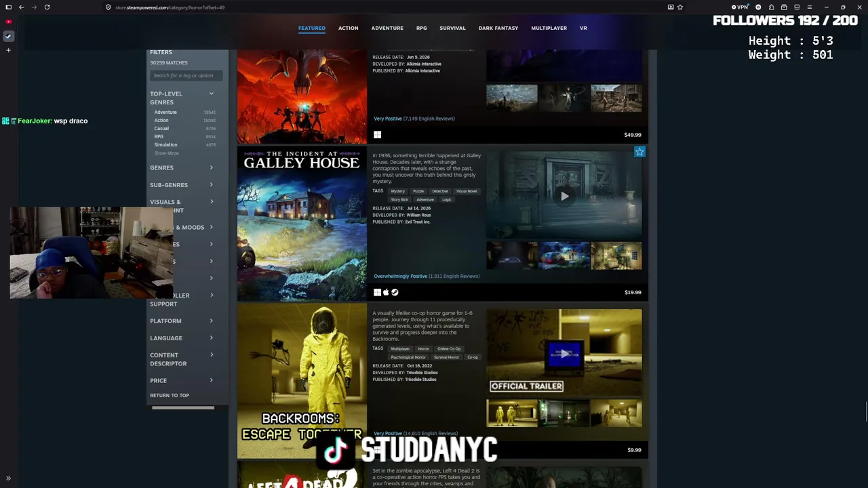Open the Psychological Horror tag
Screen dimensions: 868x488
coord(408,357)
